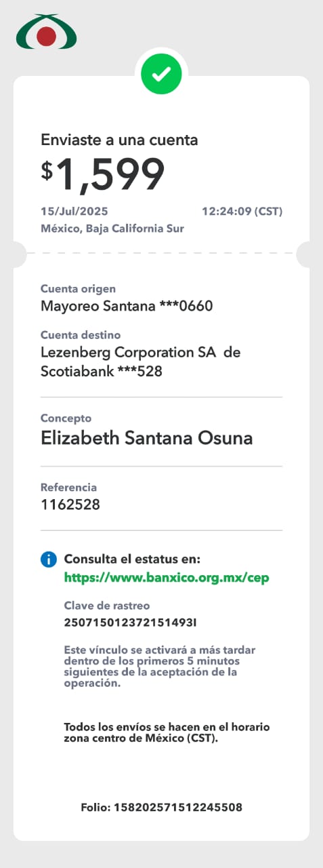Screen dimensions: 323x868
Task: Click the Elizabeth Santana Osuna concept text
Action: (x=146, y=438)
